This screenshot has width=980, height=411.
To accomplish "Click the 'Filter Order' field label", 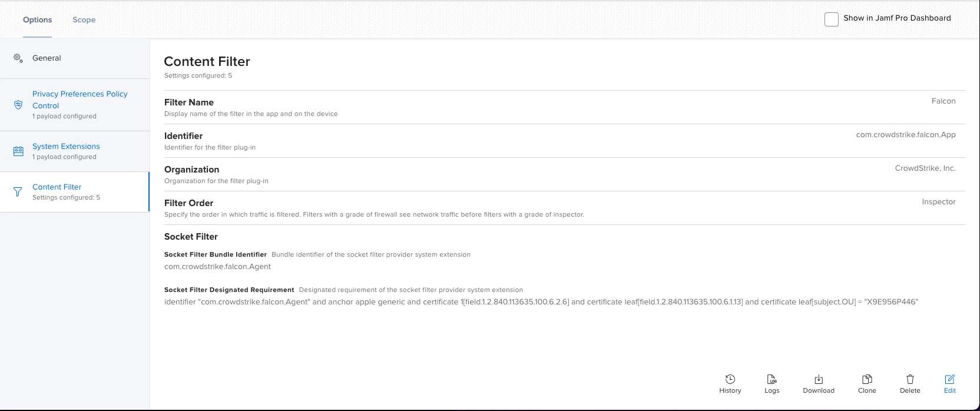I will 188,203.
